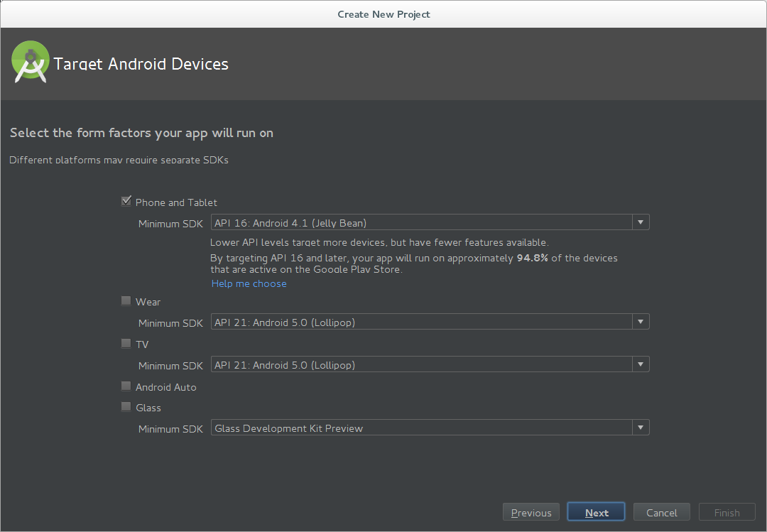Open the Phone and Tablet Minimum SDK arrow
The image size is (767, 532).
pyautogui.click(x=641, y=222)
